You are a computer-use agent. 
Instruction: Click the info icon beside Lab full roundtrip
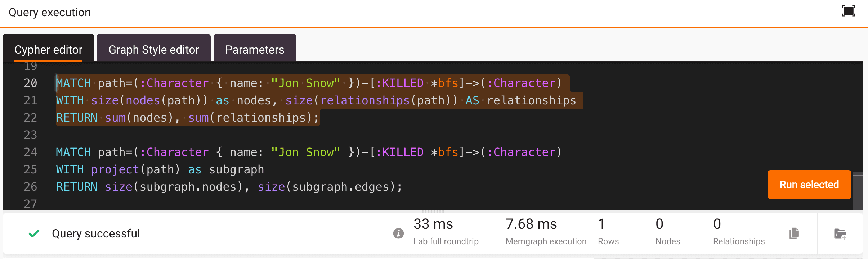coord(398,233)
